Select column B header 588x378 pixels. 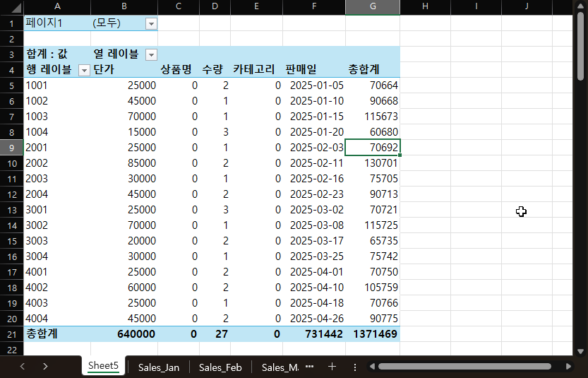pos(124,6)
